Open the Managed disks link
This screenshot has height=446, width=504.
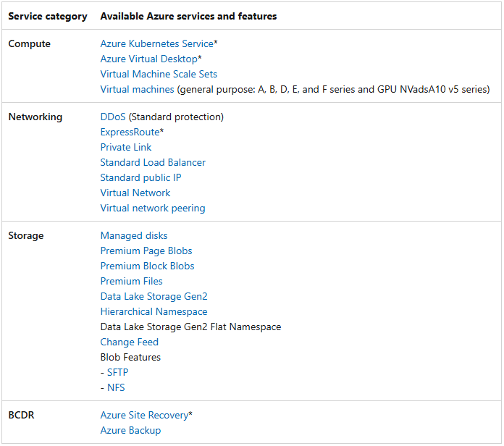pos(134,236)
